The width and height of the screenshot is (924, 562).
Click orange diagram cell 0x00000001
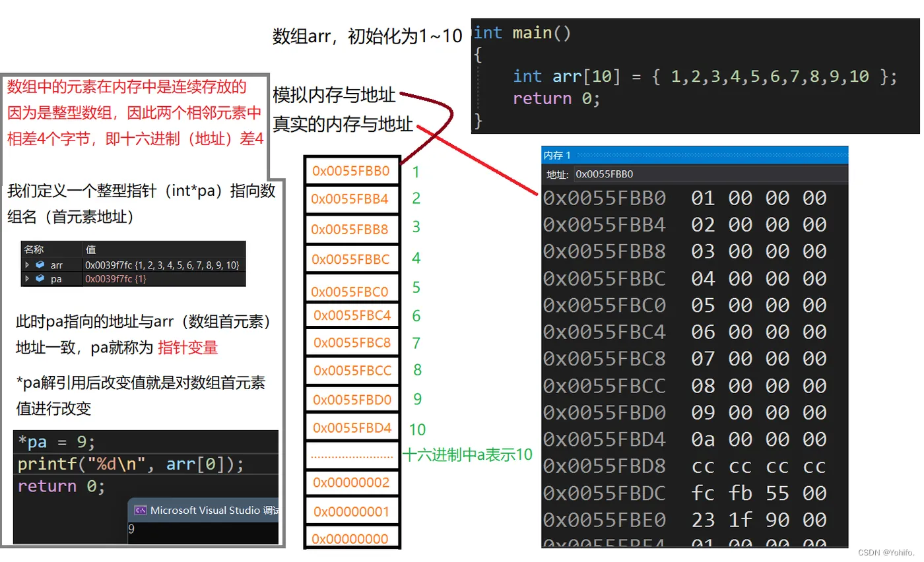(x=352, y=511)
